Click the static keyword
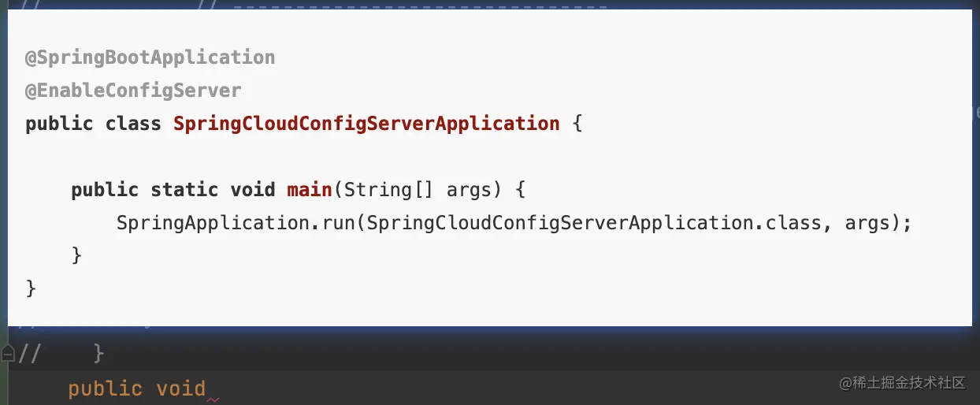980x405 pixels. click(184, 190)
